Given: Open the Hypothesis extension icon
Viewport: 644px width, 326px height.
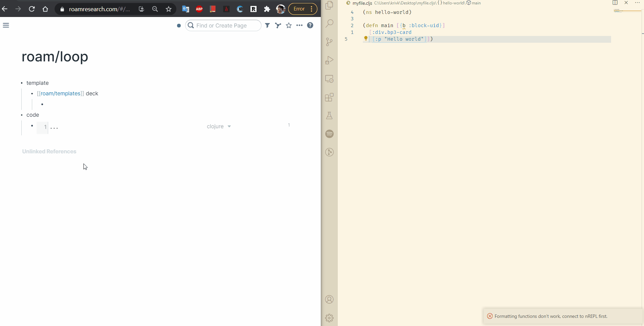Looking at the screenshot, I should click(226, 9).
